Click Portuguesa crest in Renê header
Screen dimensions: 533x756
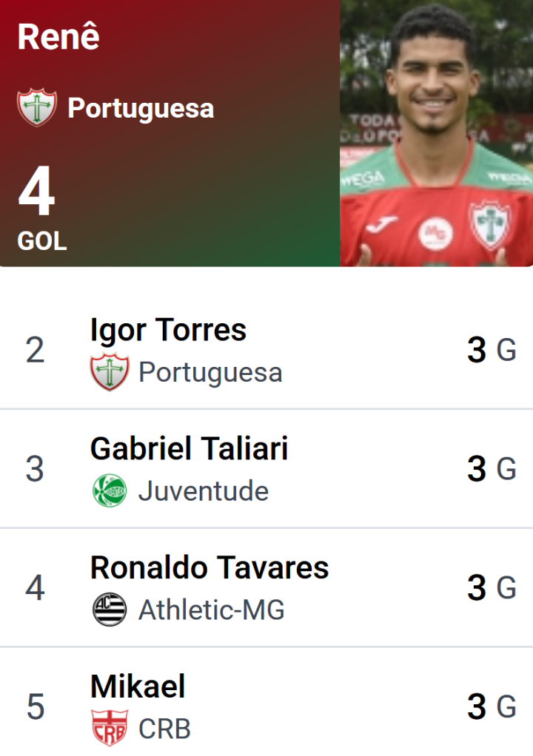point(37,107)
